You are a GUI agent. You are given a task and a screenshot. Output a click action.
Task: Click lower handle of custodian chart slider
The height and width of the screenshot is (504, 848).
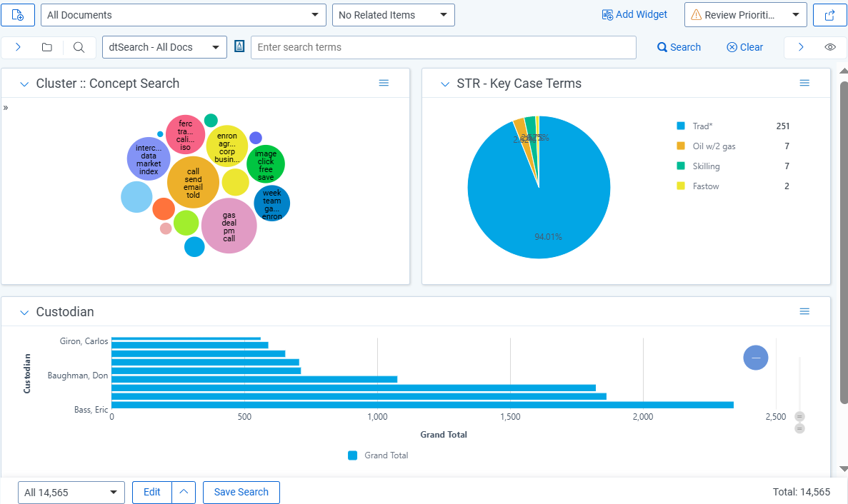(800, 428)
